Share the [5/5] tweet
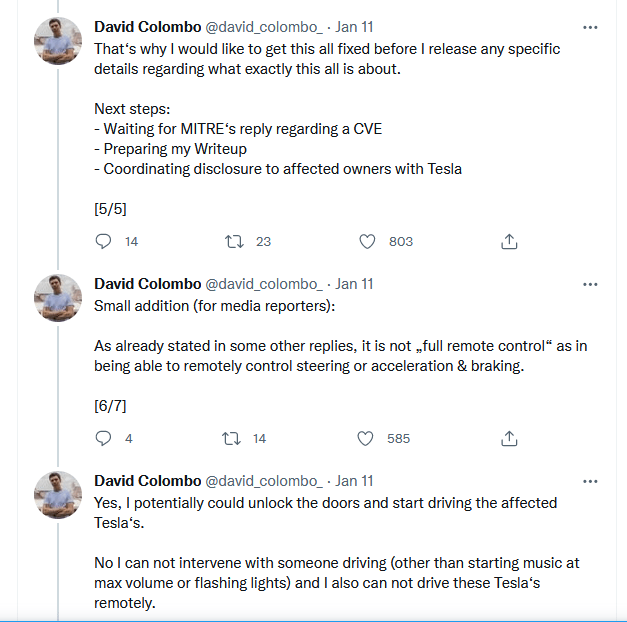Image resolution: width=627 pixels, height=622 pixels. (508, 241)
